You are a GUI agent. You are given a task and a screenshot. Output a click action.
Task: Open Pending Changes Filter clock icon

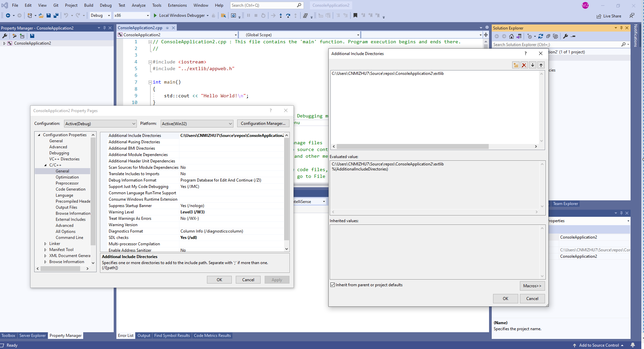click(530, 36)
